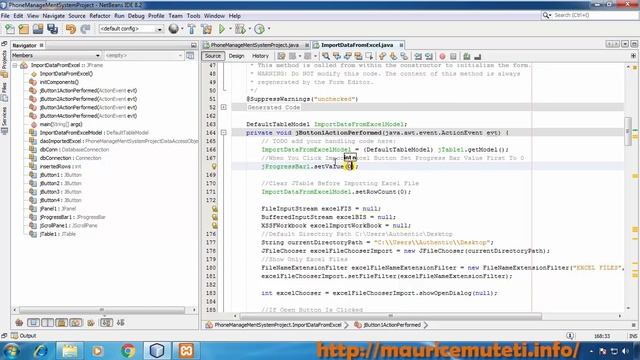
Task: Toggle Show Static Members filter in Navigator
Action: point(47,322)
